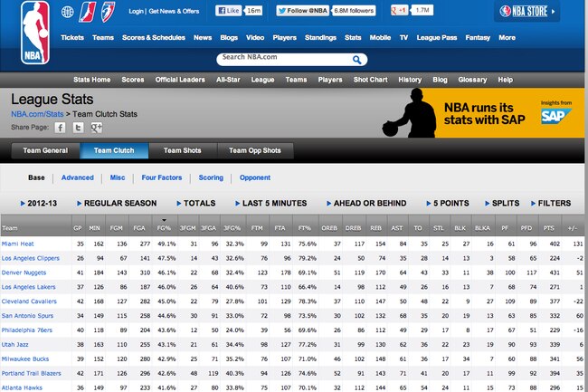The image size is (588, 392).
Task: Open Milwaukee Bucks team link
Action: click(25, 359)
